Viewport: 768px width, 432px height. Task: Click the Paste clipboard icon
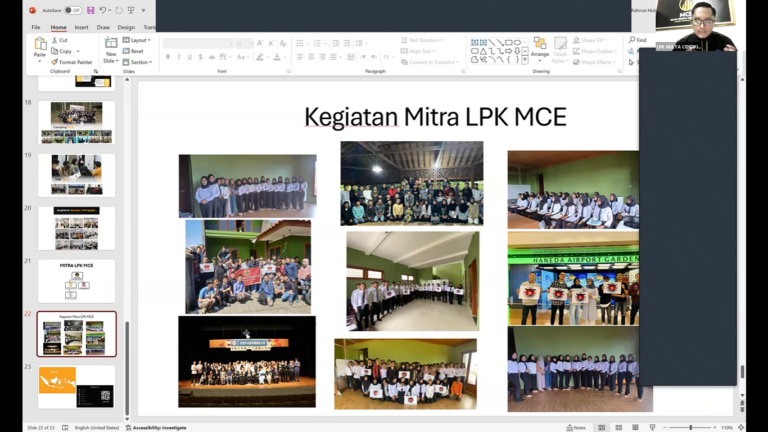[x=40, y=44]
